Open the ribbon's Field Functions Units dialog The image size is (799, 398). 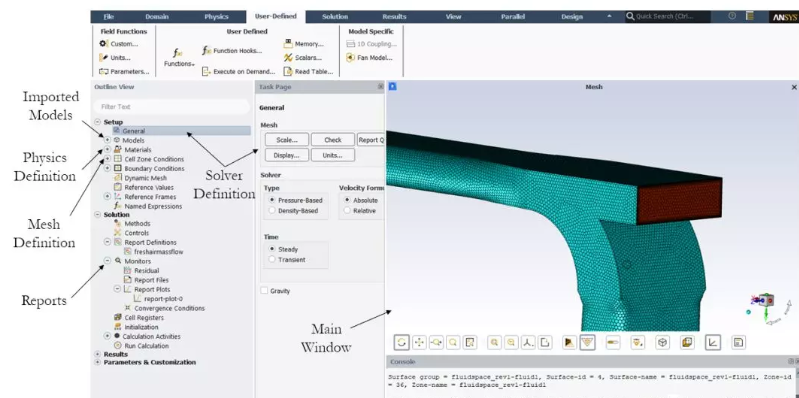pyautogui.click(x=115, y=58)
